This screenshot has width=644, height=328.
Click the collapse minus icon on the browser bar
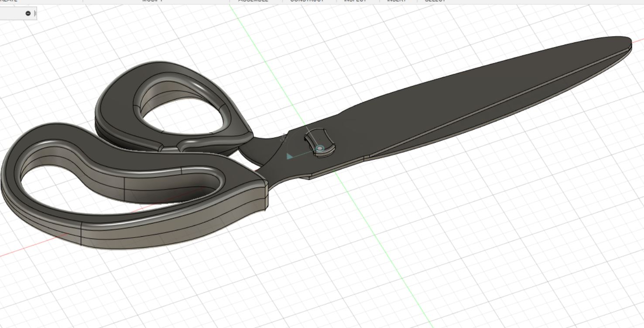(28, 13)
